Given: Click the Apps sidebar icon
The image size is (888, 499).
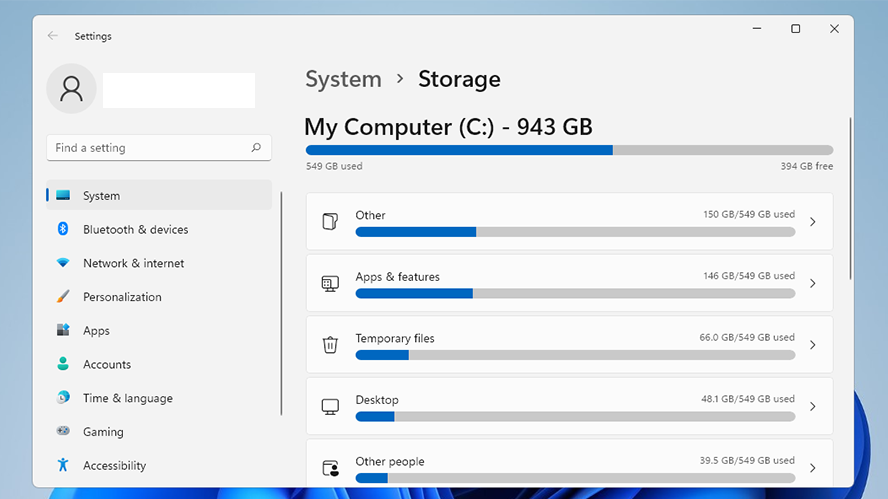Looking at the screenshot, I should point(63,331).
